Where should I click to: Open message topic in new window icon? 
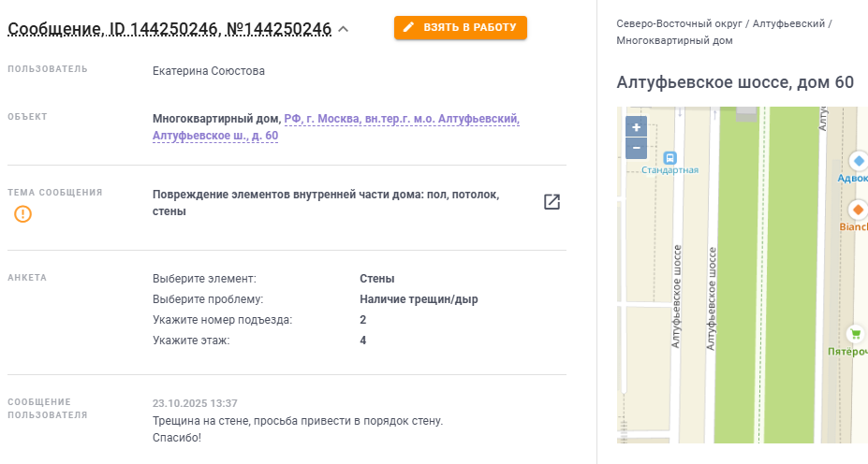pos(552,202)
